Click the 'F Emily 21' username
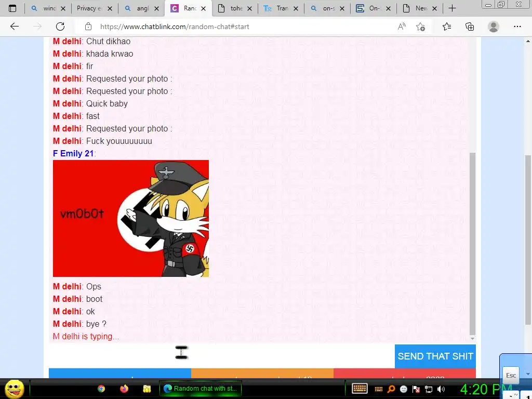 (x=73, y=153)
